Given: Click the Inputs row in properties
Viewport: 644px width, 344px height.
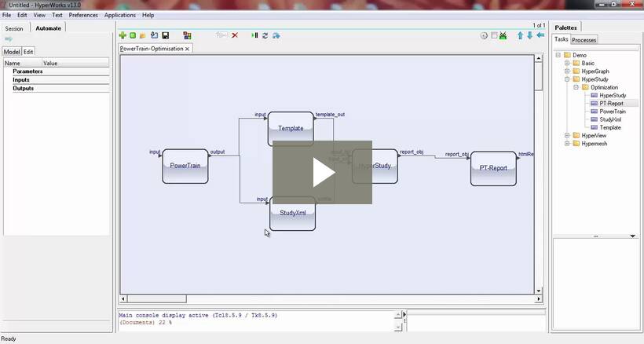Looking at the screenshot, I should click(x=57, y=80).
